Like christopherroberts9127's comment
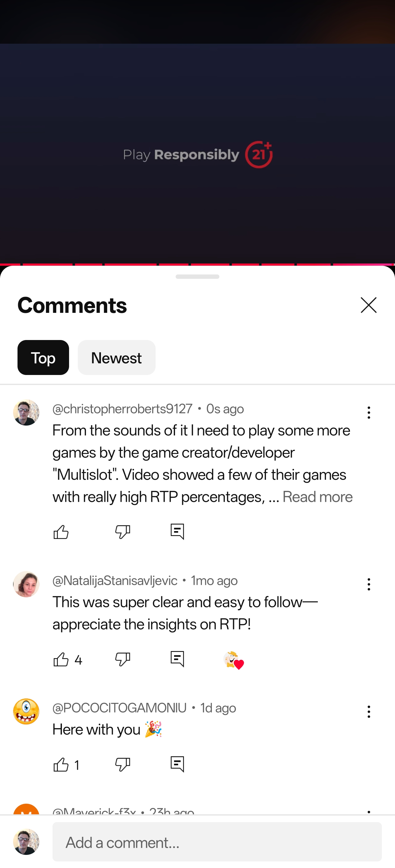 click(61, 532)
